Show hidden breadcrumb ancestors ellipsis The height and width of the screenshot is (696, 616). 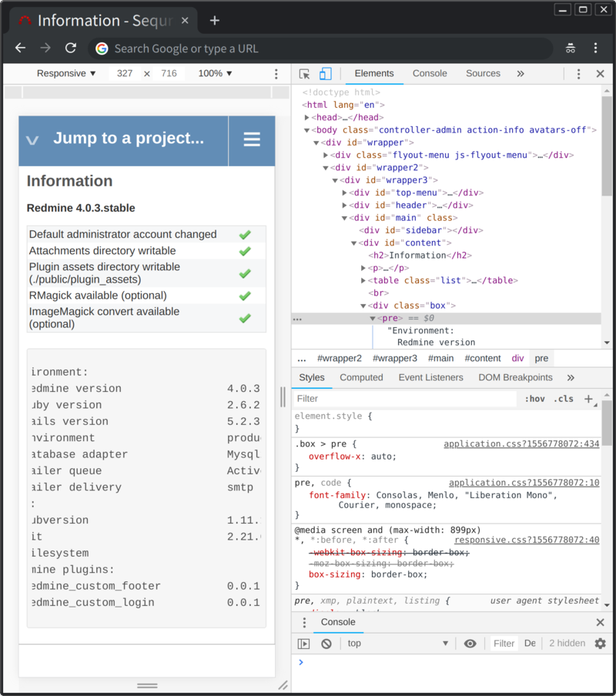pyautogui.click(x=302, y=359)
